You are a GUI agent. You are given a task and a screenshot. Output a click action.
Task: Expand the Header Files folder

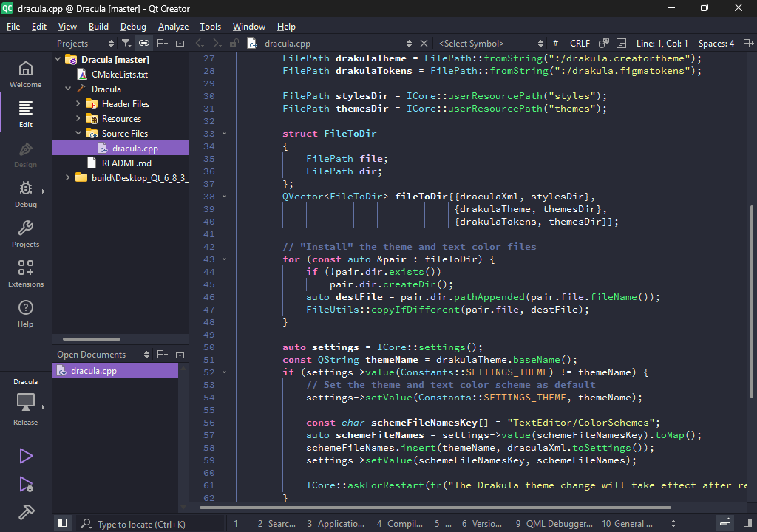78,103
